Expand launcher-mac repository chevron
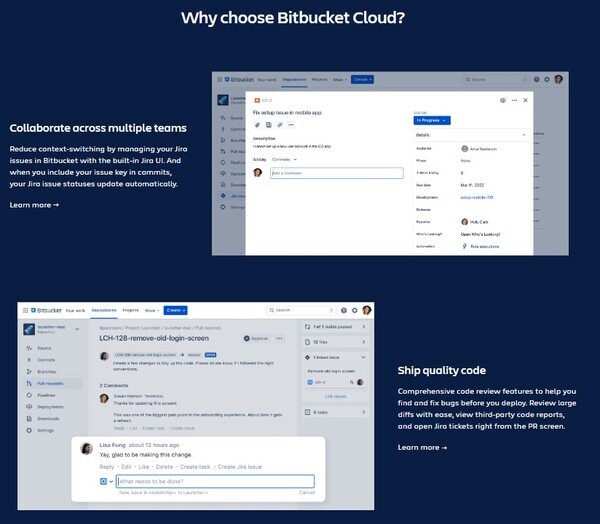600x524 pixels. (77, 329)
